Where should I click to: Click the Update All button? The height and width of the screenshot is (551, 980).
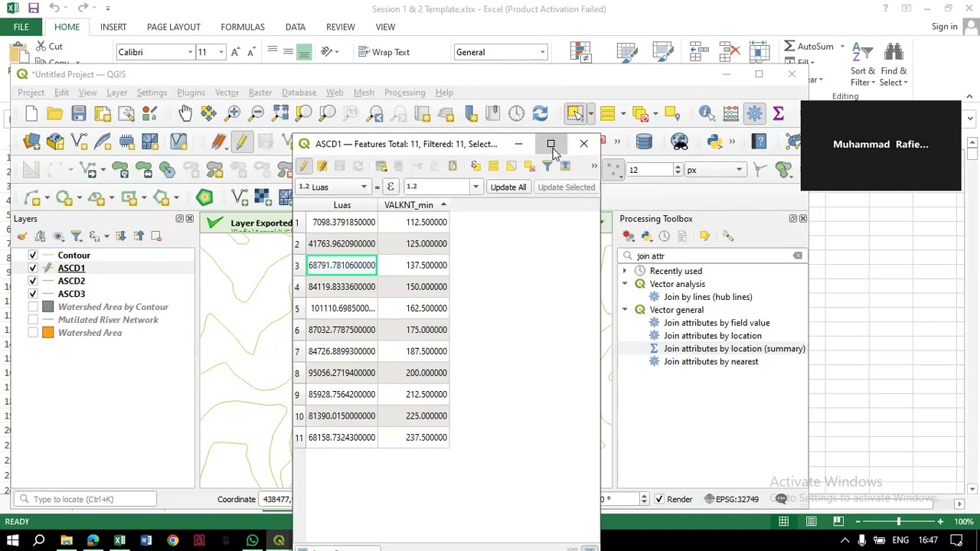coord(508,187)
